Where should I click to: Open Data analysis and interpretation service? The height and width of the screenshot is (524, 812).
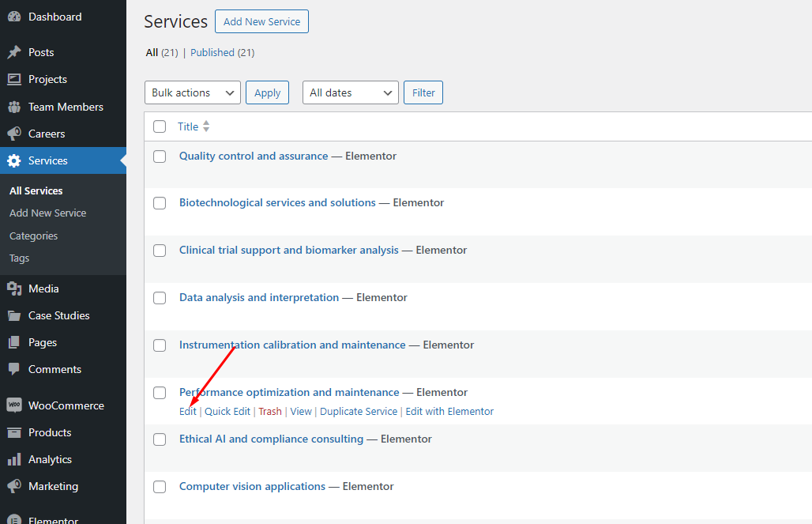[259, 297]
